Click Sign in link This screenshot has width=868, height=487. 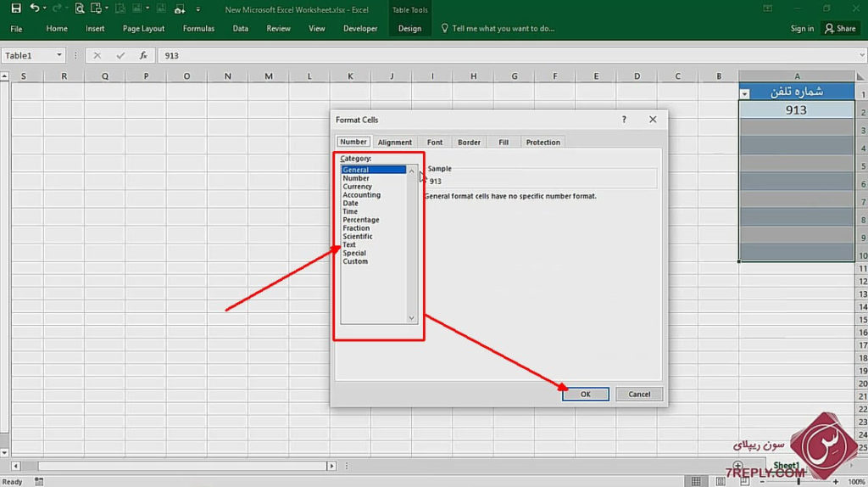[802, 28]
